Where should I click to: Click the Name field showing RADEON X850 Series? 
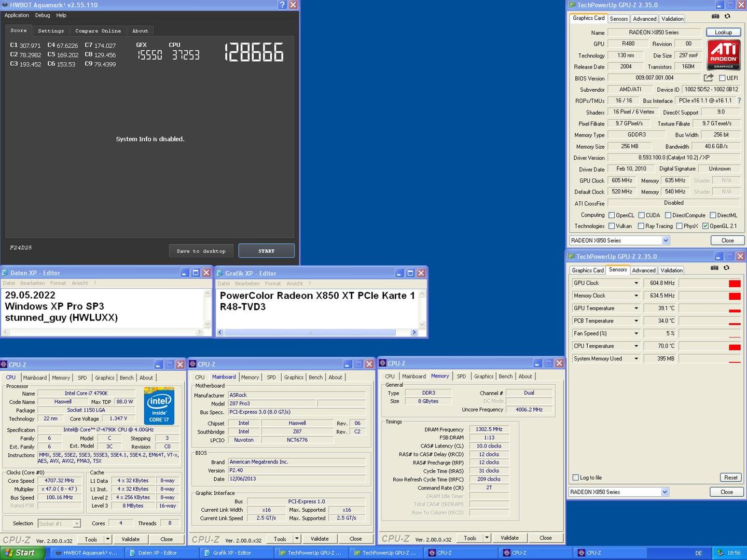click(x=654, y=32)
